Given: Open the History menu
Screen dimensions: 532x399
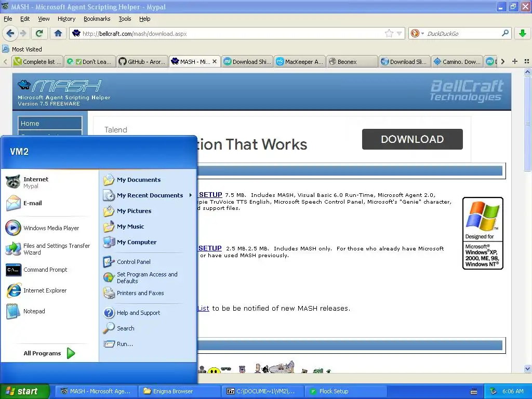Looking at the screenshot, I should pos(66,19).
